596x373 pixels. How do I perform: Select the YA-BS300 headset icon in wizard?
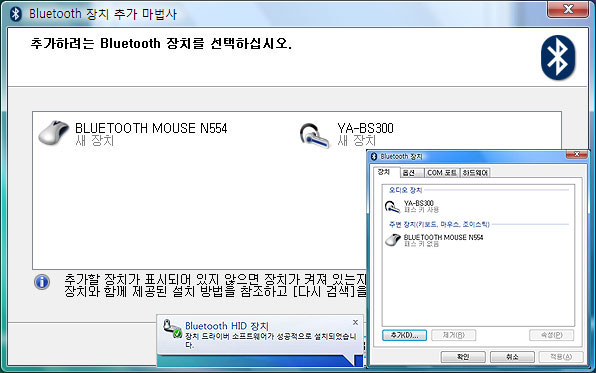pyautogui.click(x=314, y=135)
